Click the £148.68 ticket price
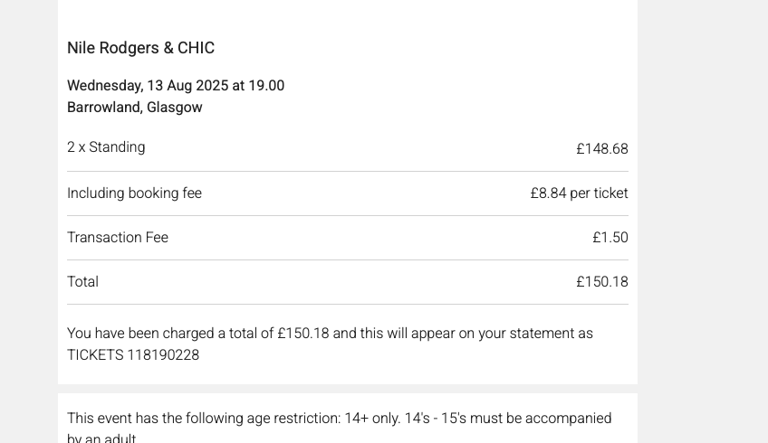Screen dimensions: 768x443 coord(602,148)
